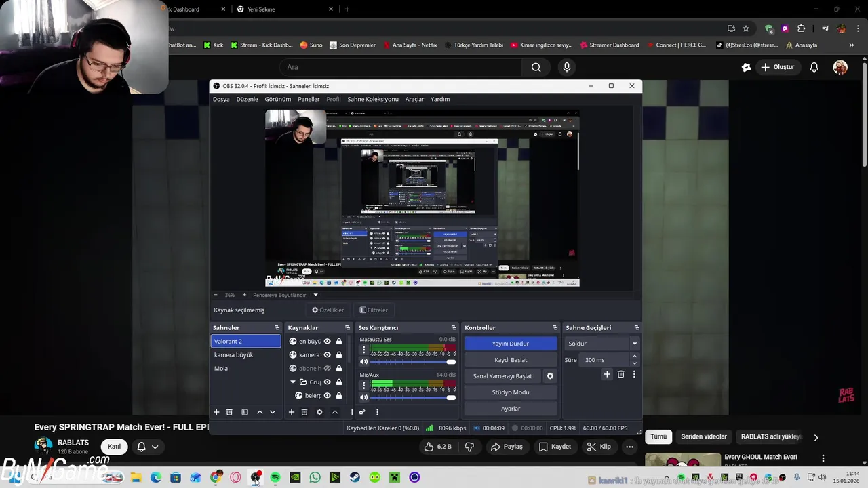Open advanced audio properties gears icon

tap(362, 412)
